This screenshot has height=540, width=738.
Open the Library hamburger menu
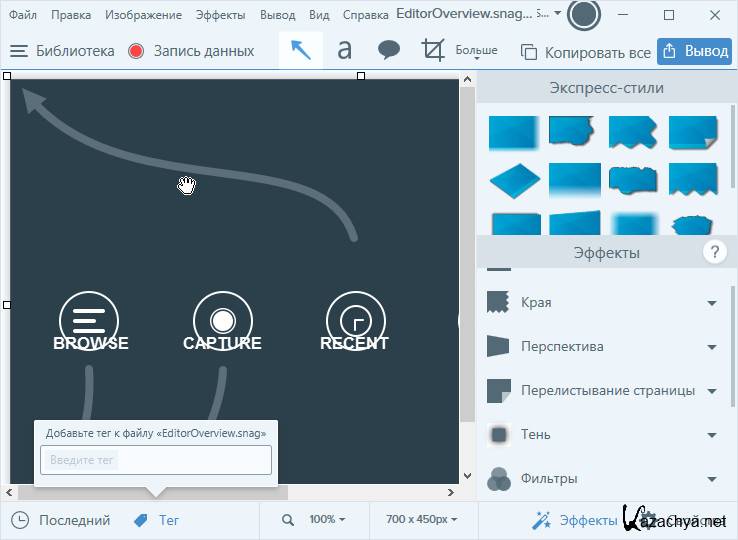point(19,51)
